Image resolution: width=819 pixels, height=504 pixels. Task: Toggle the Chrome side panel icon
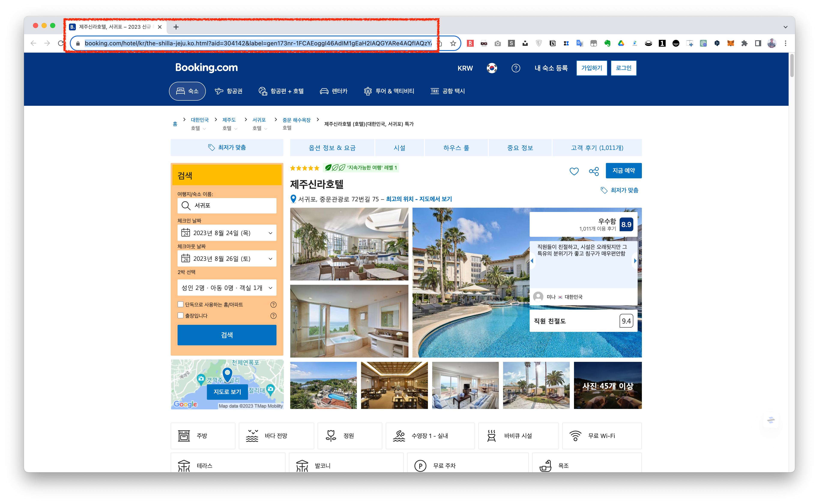tap(758, 43)
